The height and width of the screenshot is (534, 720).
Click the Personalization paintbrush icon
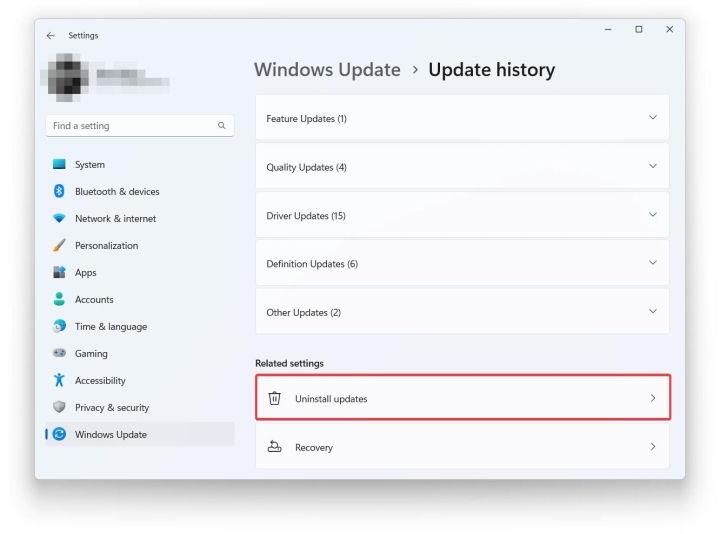point(59,246)
